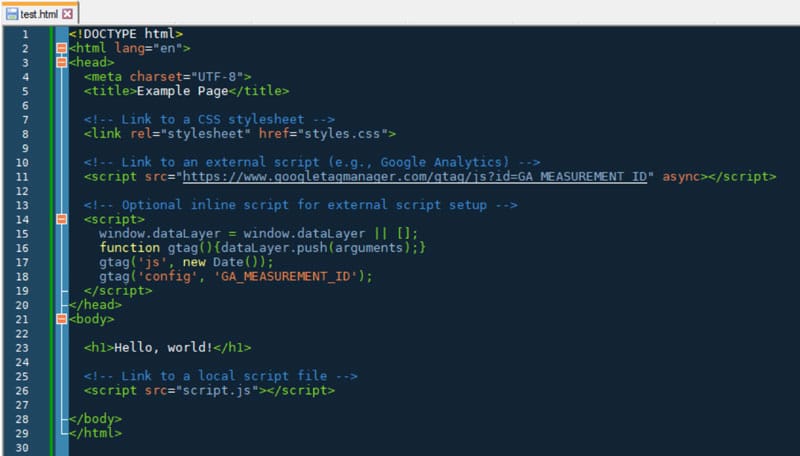Click the function gtag() definition line
This screenshot has width=800, height=456.
(x=262, y=248)
